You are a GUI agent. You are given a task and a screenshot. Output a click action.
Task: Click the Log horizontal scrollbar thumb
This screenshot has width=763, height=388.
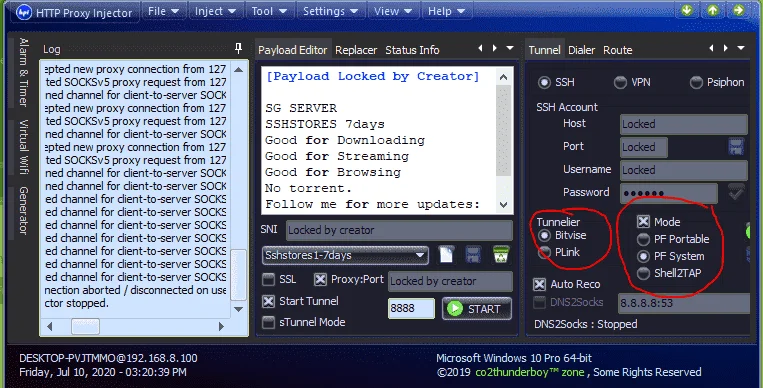(85, 327)
